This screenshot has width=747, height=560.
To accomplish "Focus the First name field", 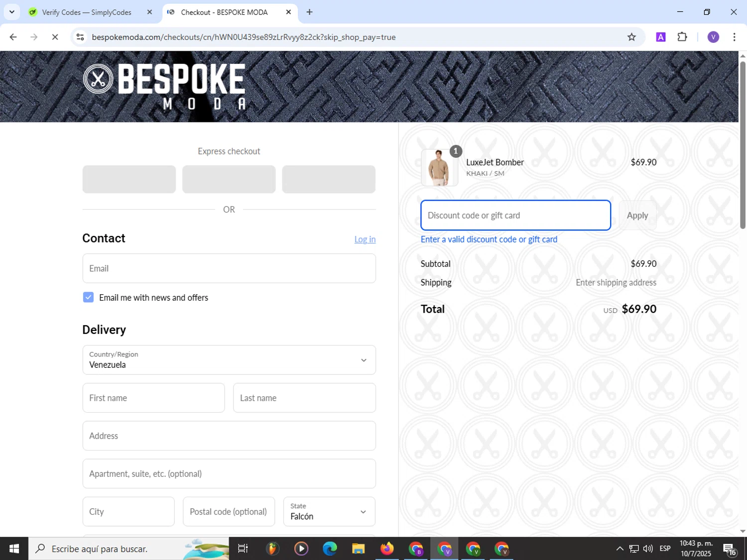I will (153, 398).
